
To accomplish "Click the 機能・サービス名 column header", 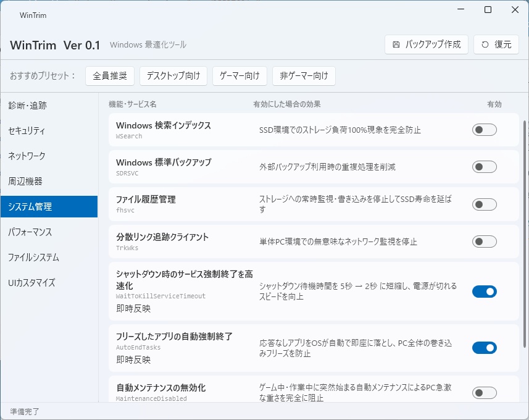I will [x=133, y=104].
